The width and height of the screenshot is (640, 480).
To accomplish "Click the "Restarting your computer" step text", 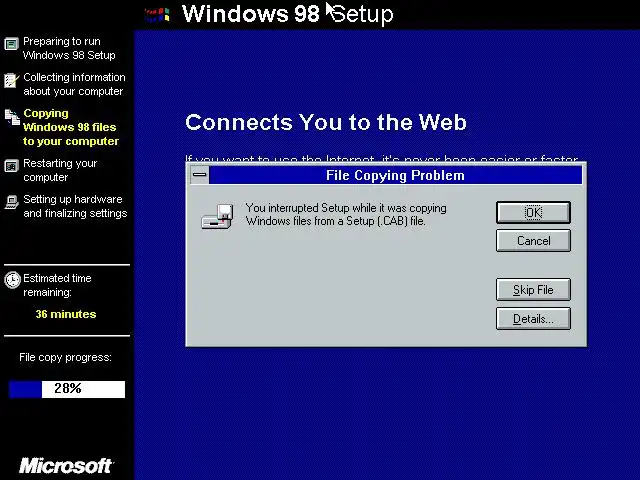I will (x=60, y=170).
